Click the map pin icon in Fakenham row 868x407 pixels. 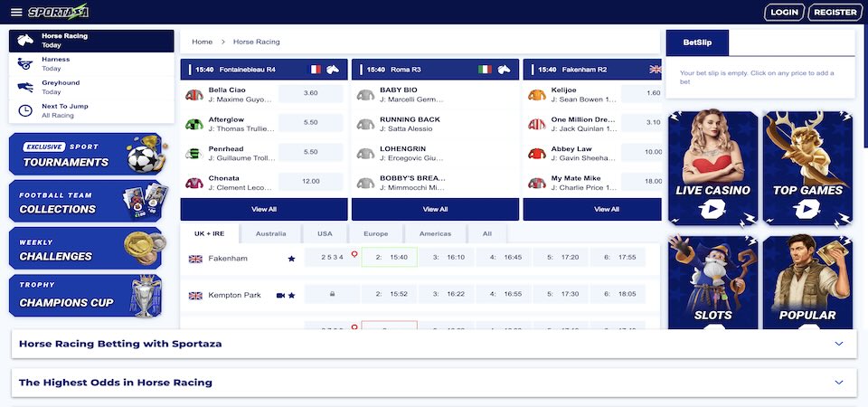(x=354, y=254)
